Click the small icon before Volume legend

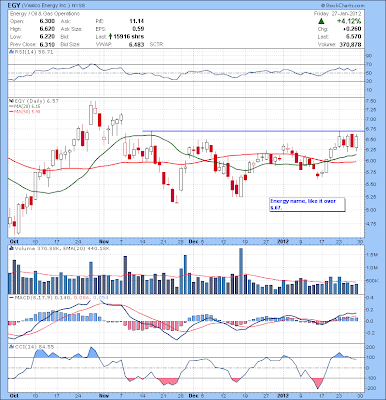[x=11, y=248]
